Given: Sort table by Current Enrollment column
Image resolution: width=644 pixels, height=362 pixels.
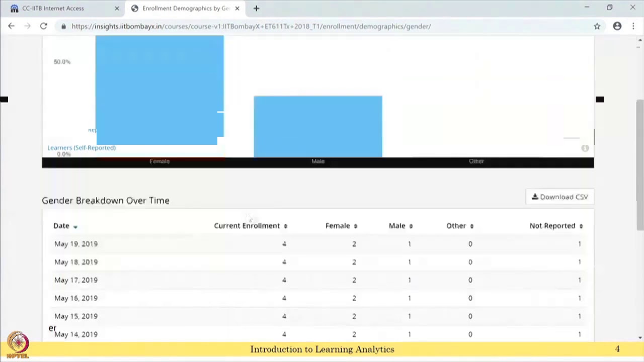Looking at the screenshot, I should tap(251, 226).
